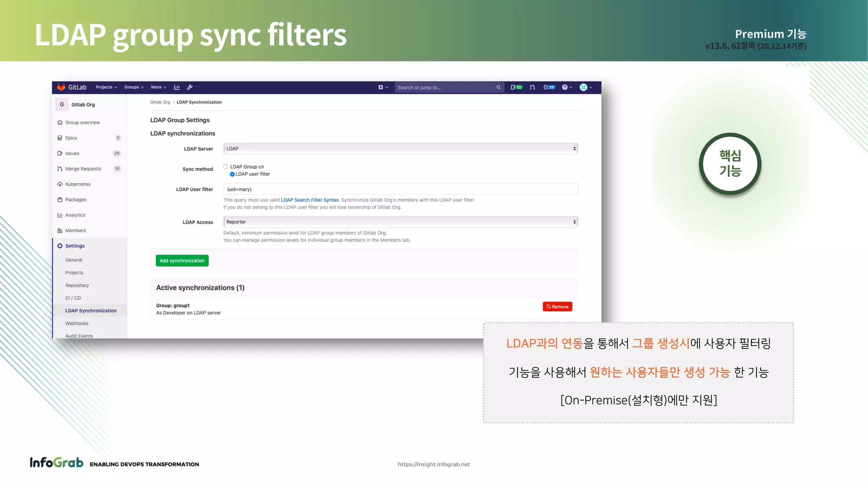
Task: Open the Issues counter icon showing 12
Action: click(x=516, y=87)
